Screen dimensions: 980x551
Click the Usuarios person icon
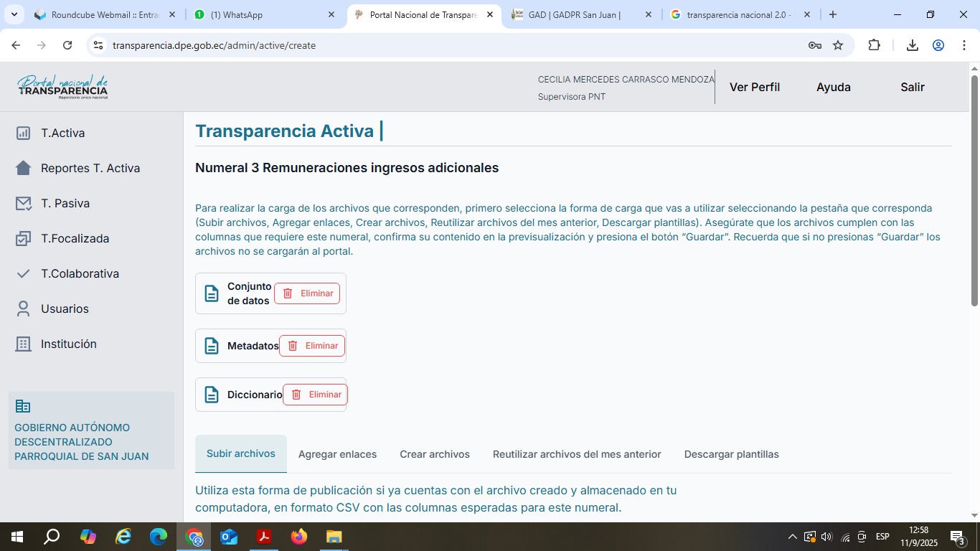(x=24, y=309)
